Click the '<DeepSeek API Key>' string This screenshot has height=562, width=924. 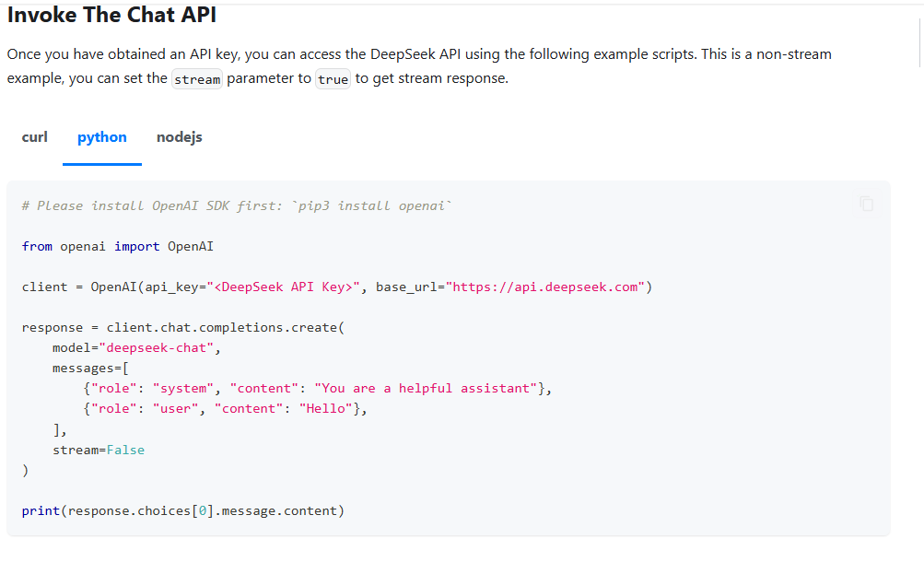tap(284, 287)
